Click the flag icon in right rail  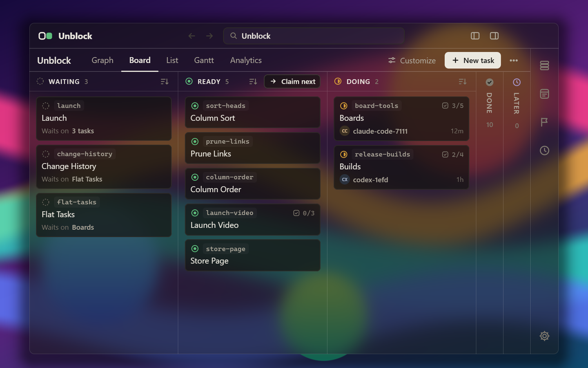544,122
